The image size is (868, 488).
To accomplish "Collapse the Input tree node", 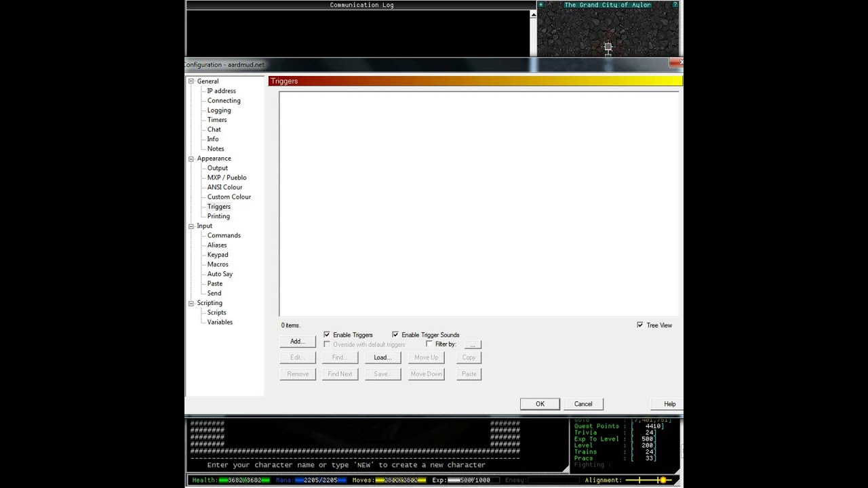I will pos(191,226).
